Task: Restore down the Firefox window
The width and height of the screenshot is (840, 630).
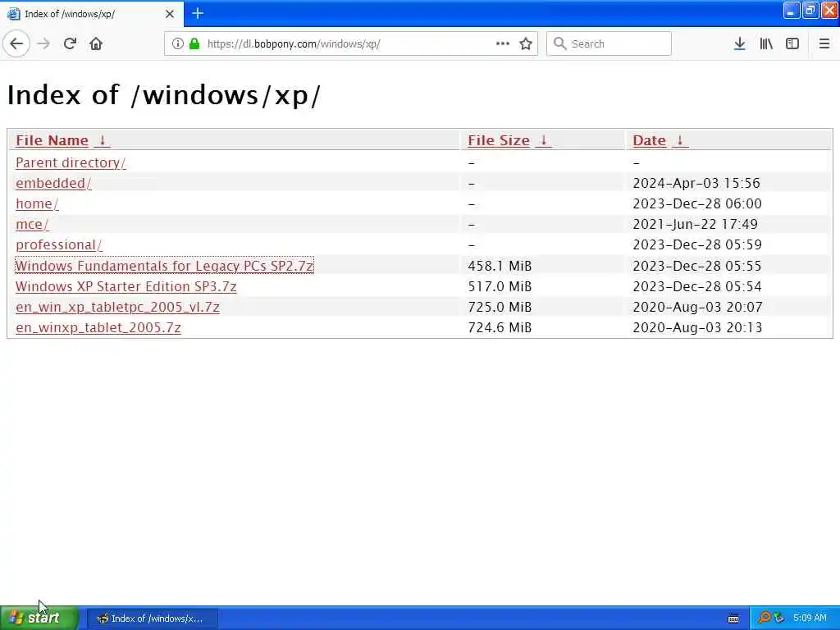Action: pos(810,10)
